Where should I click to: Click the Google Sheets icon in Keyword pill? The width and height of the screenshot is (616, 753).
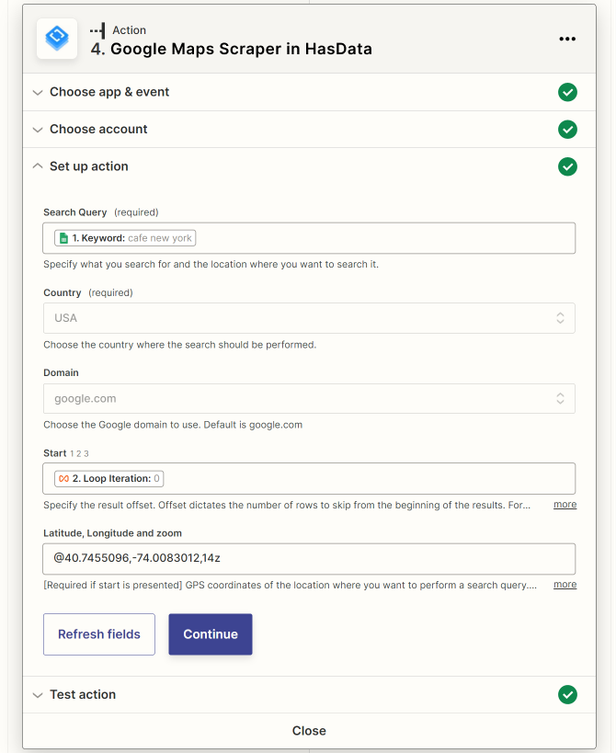coord(63,238)
